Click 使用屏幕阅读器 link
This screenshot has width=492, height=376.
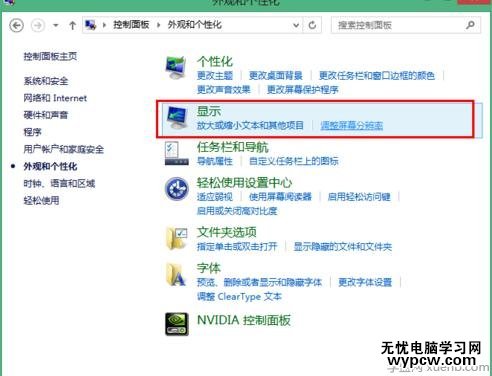click(280, 197)
